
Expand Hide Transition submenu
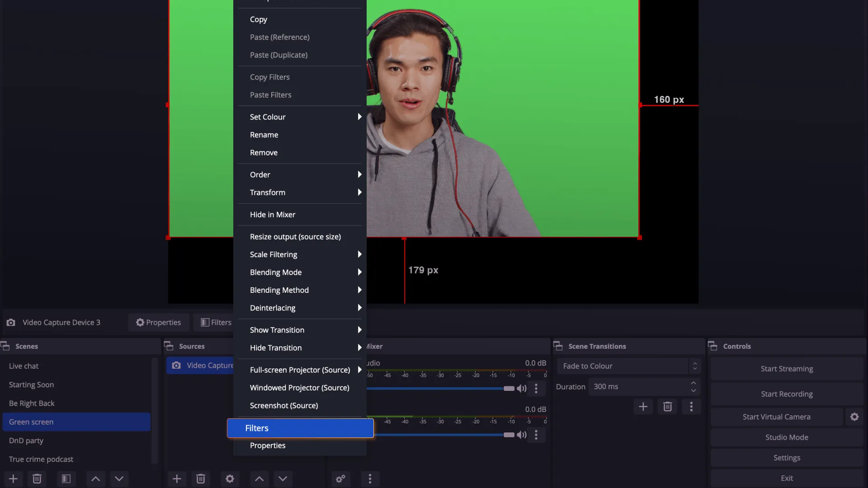300,348
